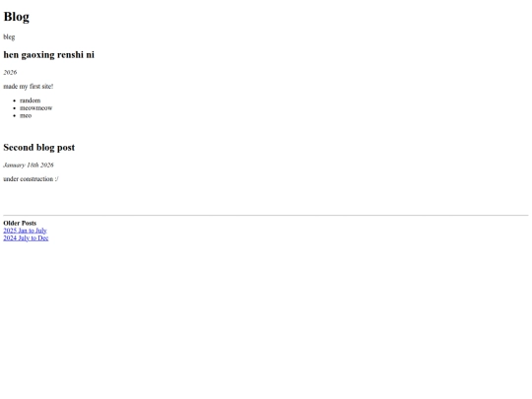The image size is (532, 399).
Task: Open the 2025 Jan to July link
Action: (x=25, y=231)
